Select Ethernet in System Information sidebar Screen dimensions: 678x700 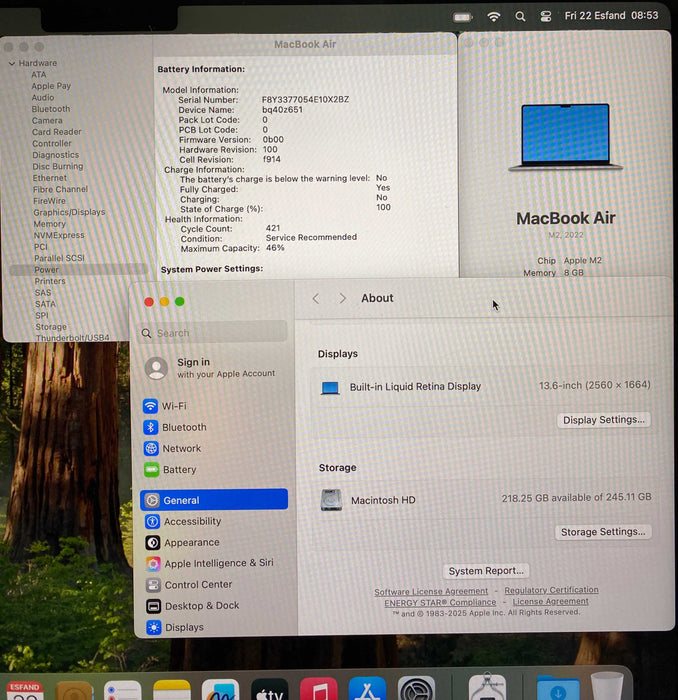click(50, 178)
